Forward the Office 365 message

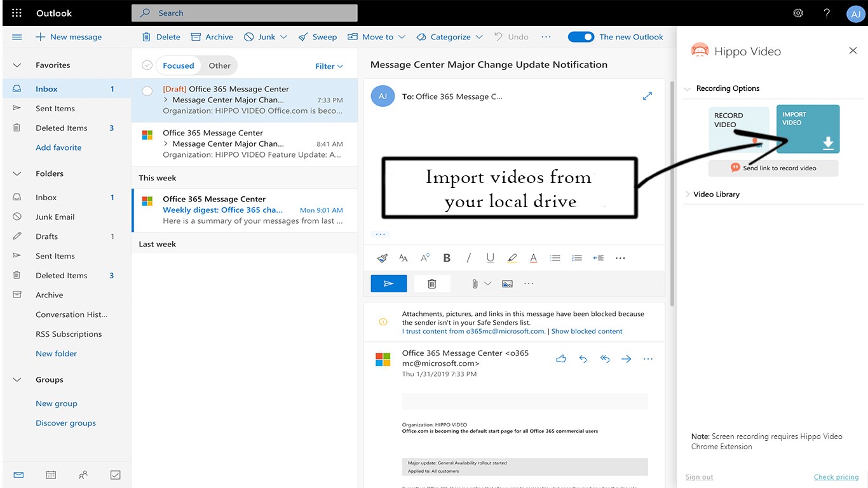[627, 359]
